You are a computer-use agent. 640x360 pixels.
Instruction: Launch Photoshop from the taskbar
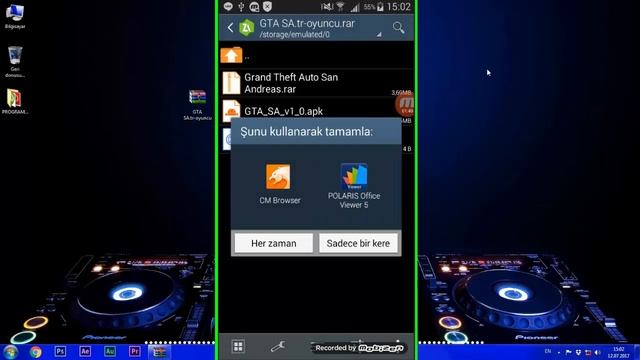pyautogui.click(x=60, y=351)
